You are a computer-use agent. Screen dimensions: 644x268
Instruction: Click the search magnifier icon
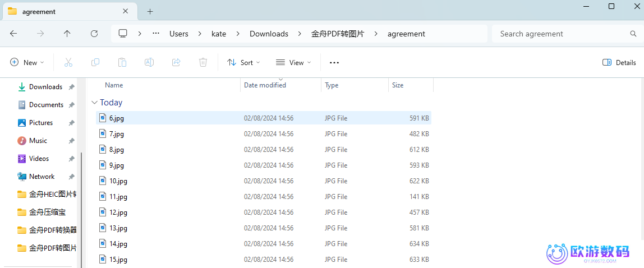pyautogui.click(x=633, y=34)
